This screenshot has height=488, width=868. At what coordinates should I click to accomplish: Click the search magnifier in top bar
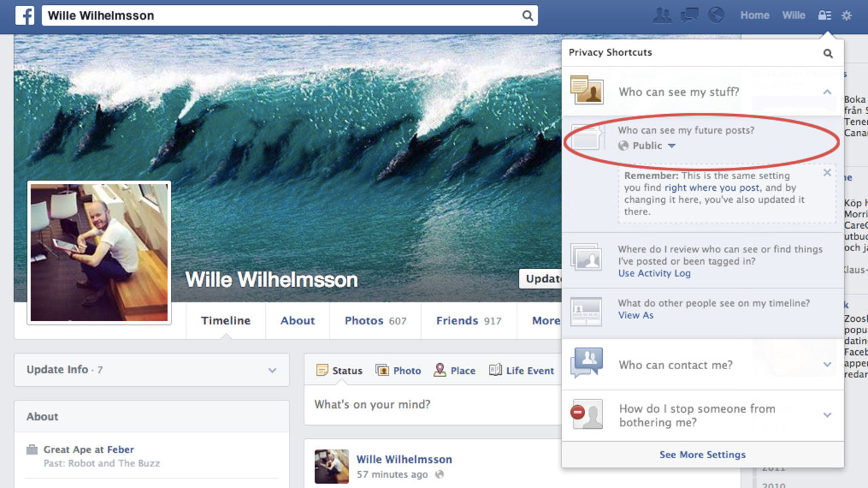point(527,16)
